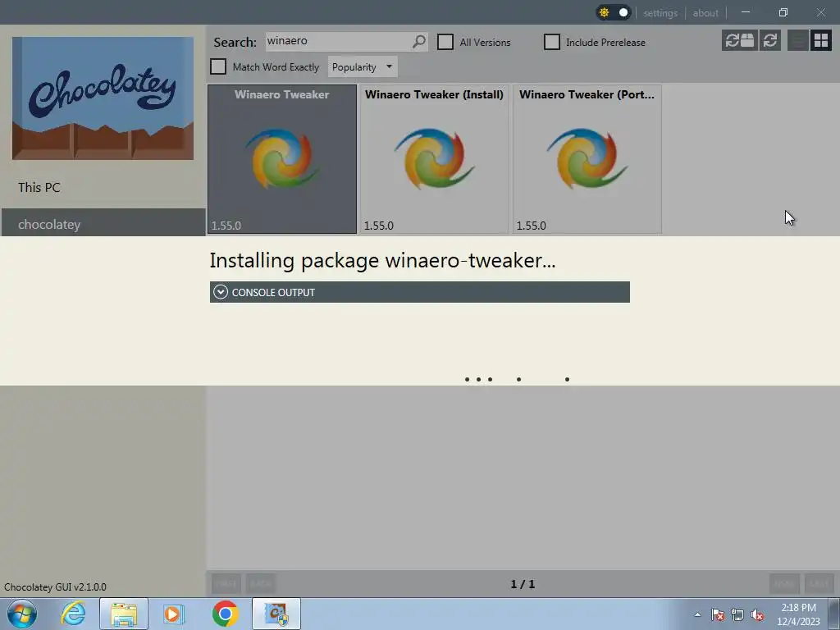Launch Internet Explorer from taskbar
The image size is (840, 630).
tap(73, 614)
